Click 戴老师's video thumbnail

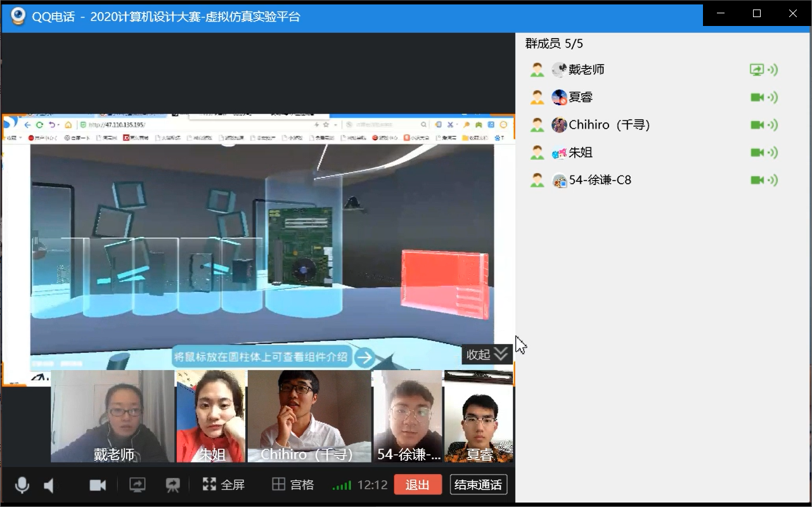[x=113, y=416]
